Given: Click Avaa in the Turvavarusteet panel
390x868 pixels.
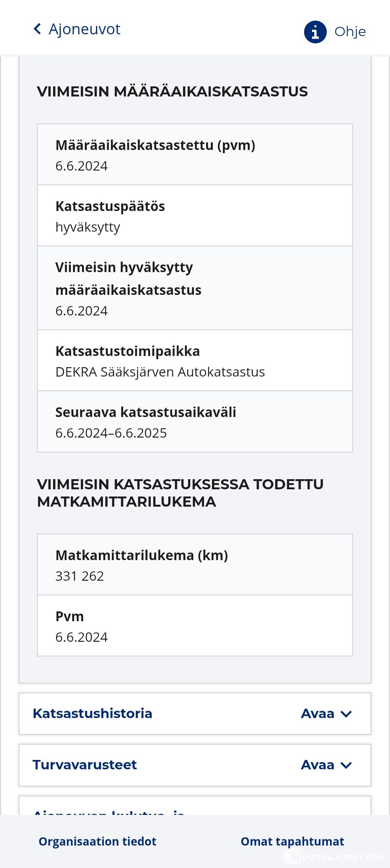Looking at the screenshot, I should click(318, 765).
